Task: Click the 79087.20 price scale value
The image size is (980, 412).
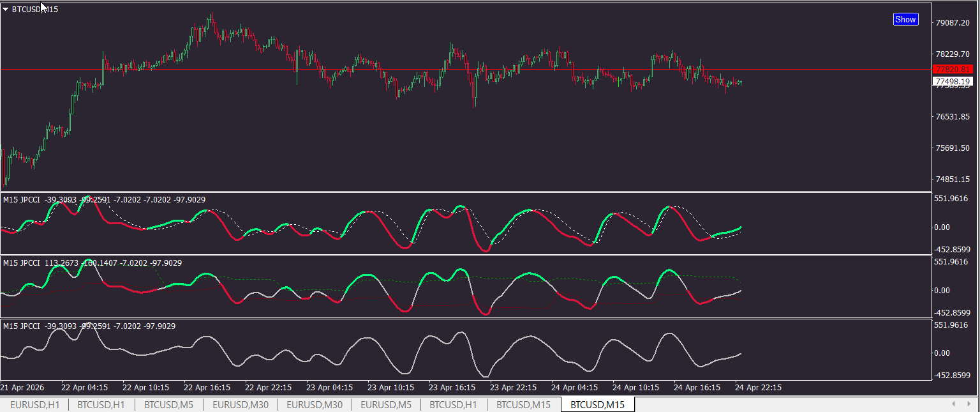Action: click(x=953, y=23)
